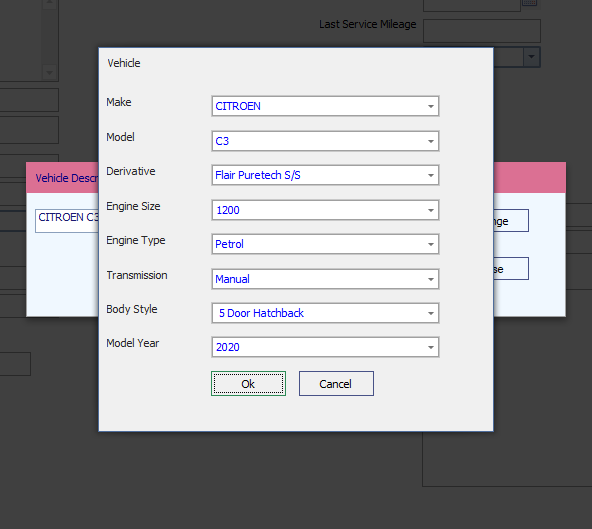The height and width of the screenshot is (529, 592).
Task: Expand the Model Year dropdown showing 2020
Action: tap(325, 347)
